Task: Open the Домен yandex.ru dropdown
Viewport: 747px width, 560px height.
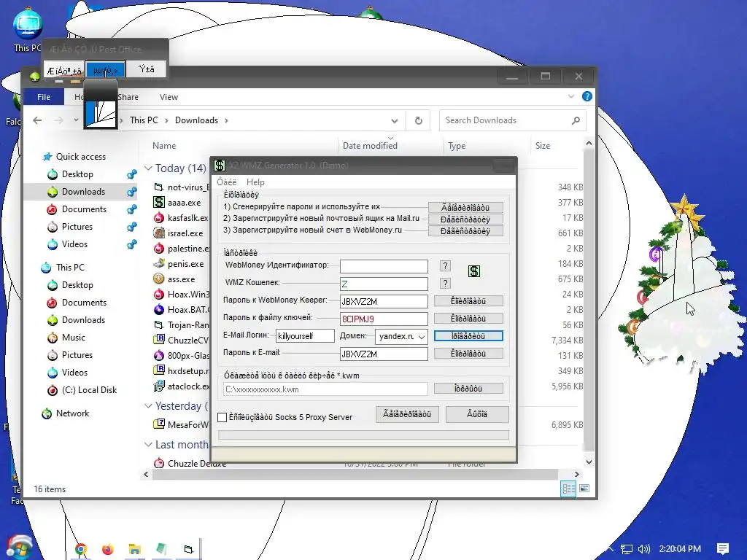Action: [422, 337]
